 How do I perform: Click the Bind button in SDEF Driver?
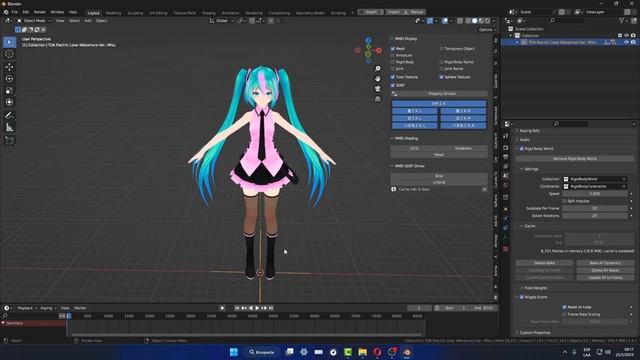[x=439, y=176]
